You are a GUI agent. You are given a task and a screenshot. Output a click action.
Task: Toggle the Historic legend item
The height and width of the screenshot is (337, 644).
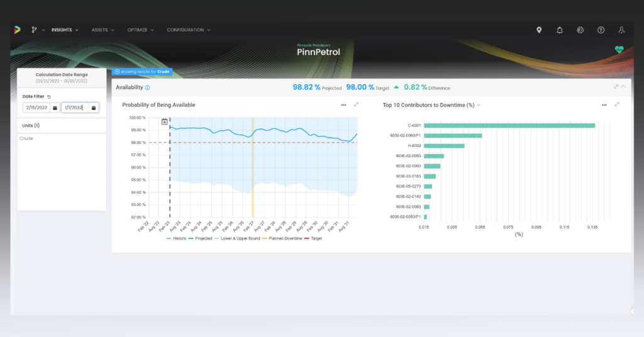[x=176, y=238]
